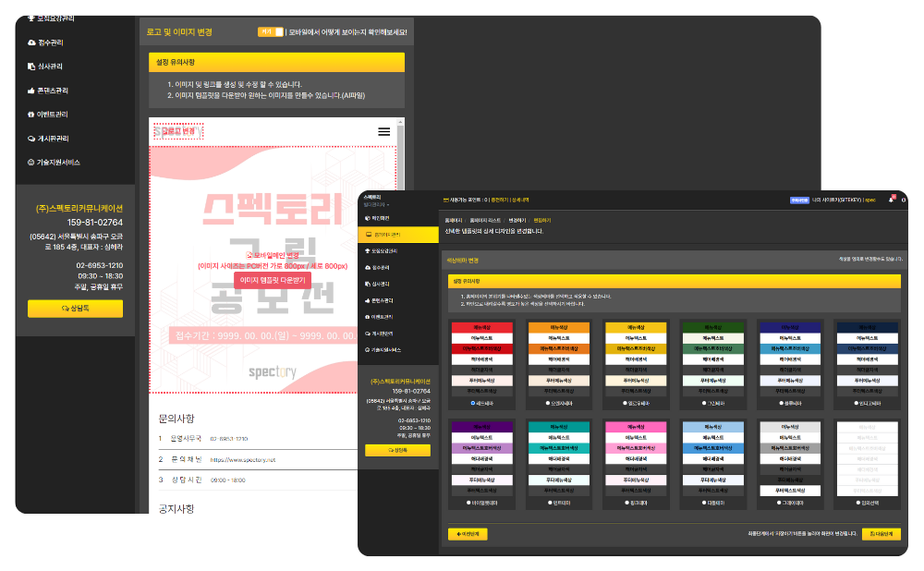
Task: Choose the radio button under the blue-violet theme card
Action: tap(781, 403)
